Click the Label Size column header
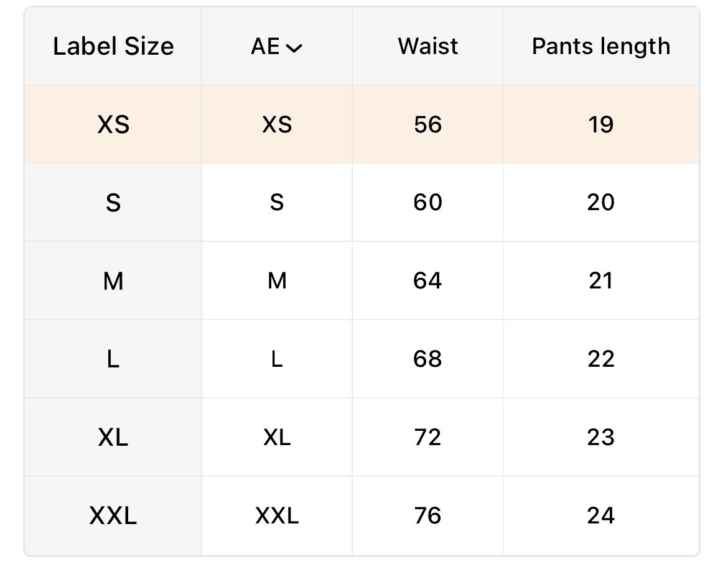Viewport: 728px width, 562px height. click(113, 47)
